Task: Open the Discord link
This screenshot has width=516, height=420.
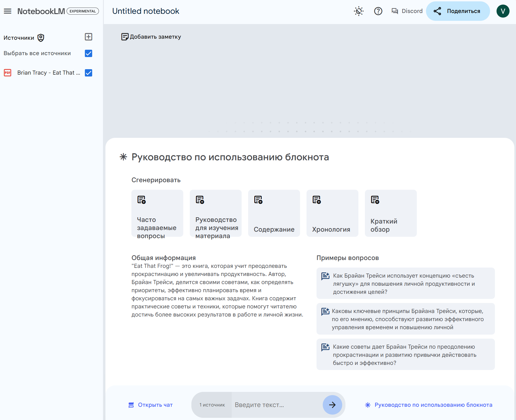Action: (407, 11)
